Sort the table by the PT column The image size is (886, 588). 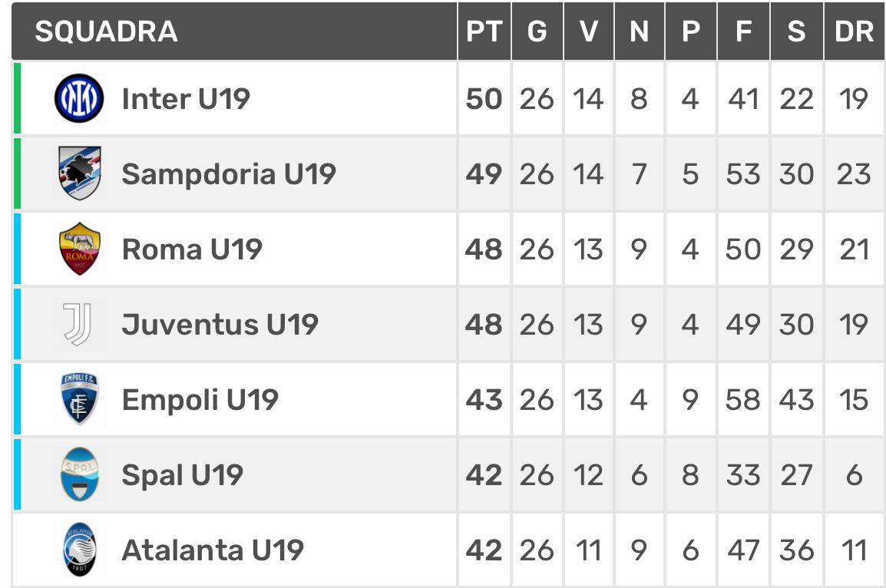[484, 31]
